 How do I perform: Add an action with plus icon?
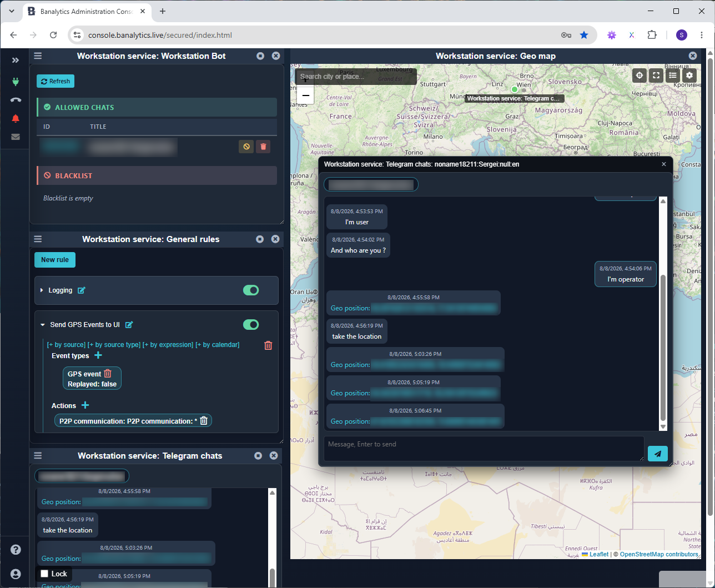[85, 405]
